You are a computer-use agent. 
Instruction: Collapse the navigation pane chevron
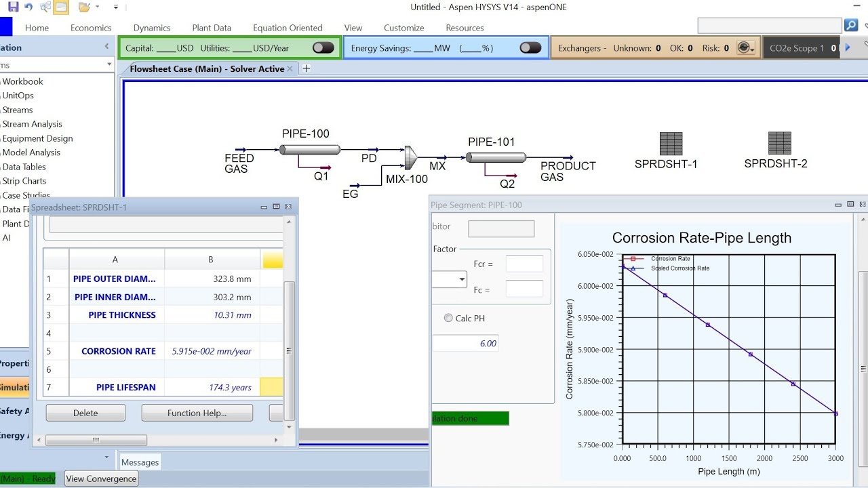[106, 47]
